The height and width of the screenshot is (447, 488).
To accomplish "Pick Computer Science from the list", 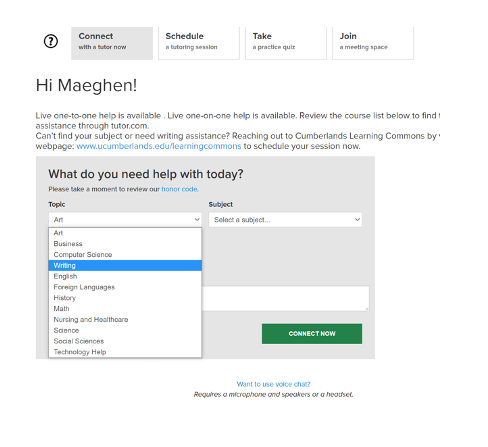I will tap(125, 255).
